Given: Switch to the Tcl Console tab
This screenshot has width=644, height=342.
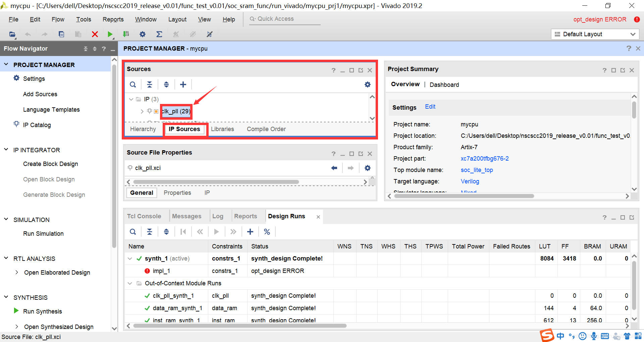Looking at the screenshot, I should (x=144, y=216).
